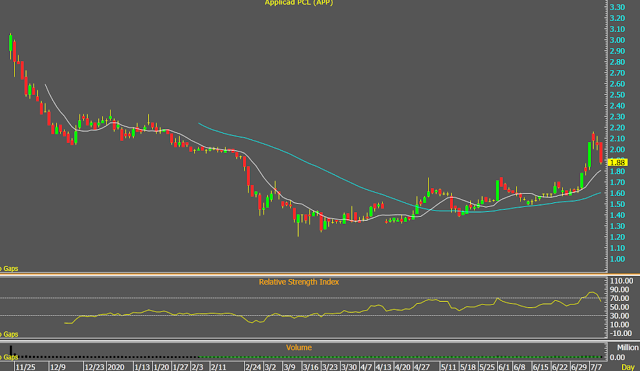Select the 2/11 date label

click(x=219, y=367)
